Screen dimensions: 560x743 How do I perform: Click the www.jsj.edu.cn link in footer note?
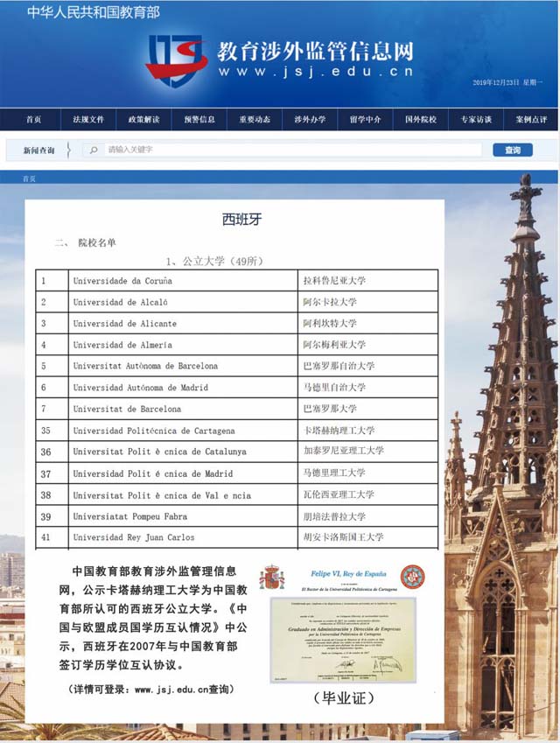click(x=172, y=690)
